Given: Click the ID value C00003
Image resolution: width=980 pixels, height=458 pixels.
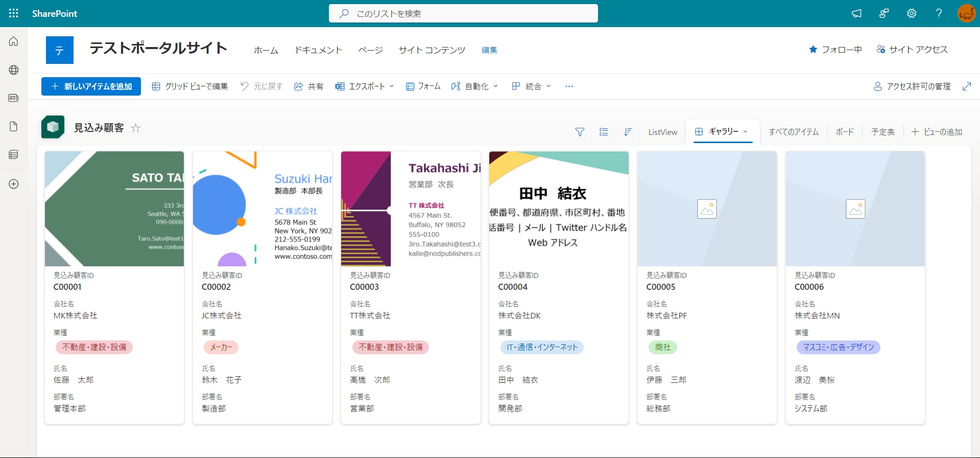Looking at the screenshot, I should (x=365, y=287).
